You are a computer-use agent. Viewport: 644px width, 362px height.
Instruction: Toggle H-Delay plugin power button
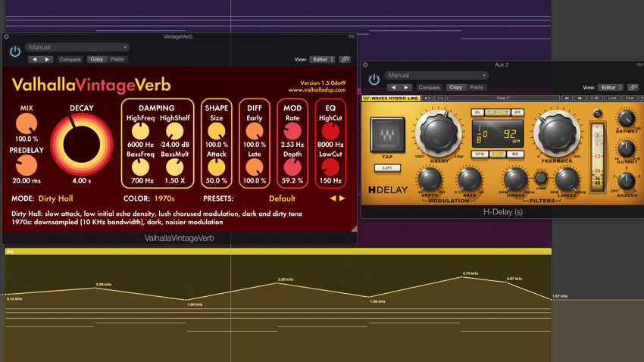coord(374,80)
